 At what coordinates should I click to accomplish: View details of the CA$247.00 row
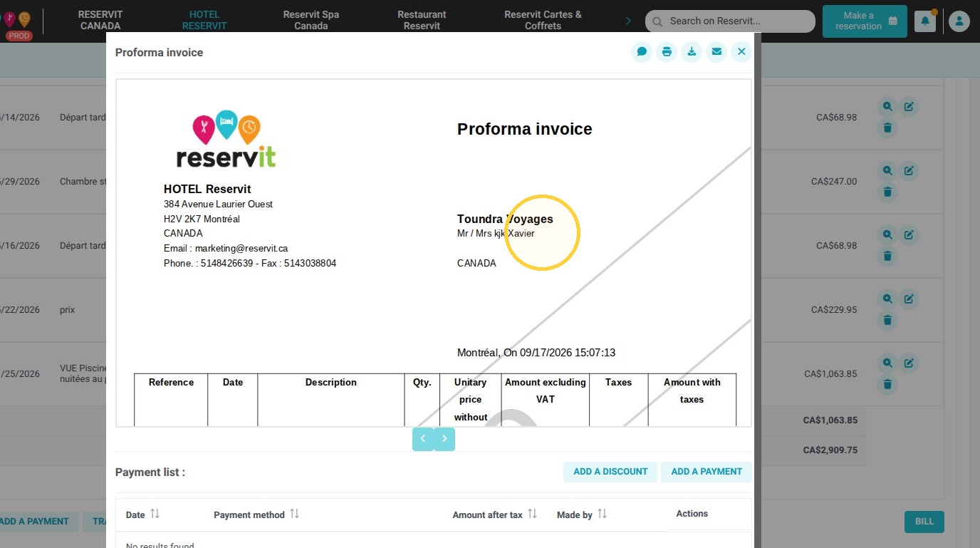[x=887, y=171]
